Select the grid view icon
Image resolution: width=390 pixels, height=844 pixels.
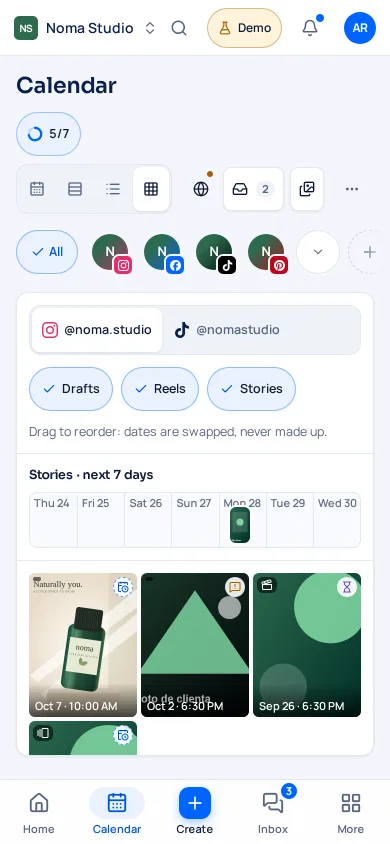(151, 189)
